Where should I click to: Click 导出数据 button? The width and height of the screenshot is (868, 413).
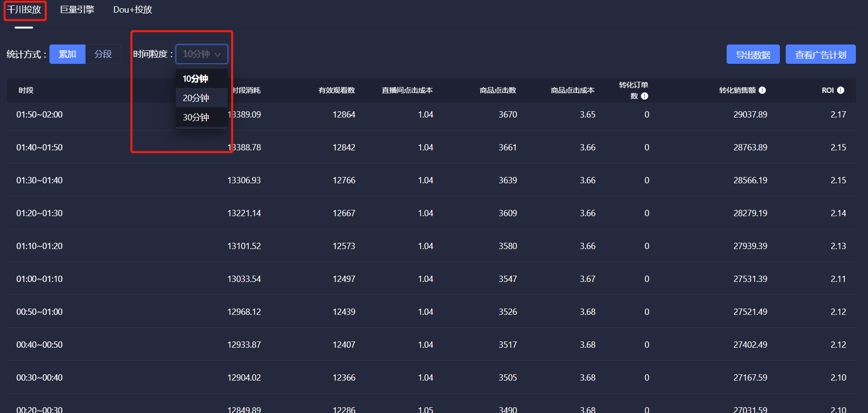pyautogui.click(x=753, y=55)
